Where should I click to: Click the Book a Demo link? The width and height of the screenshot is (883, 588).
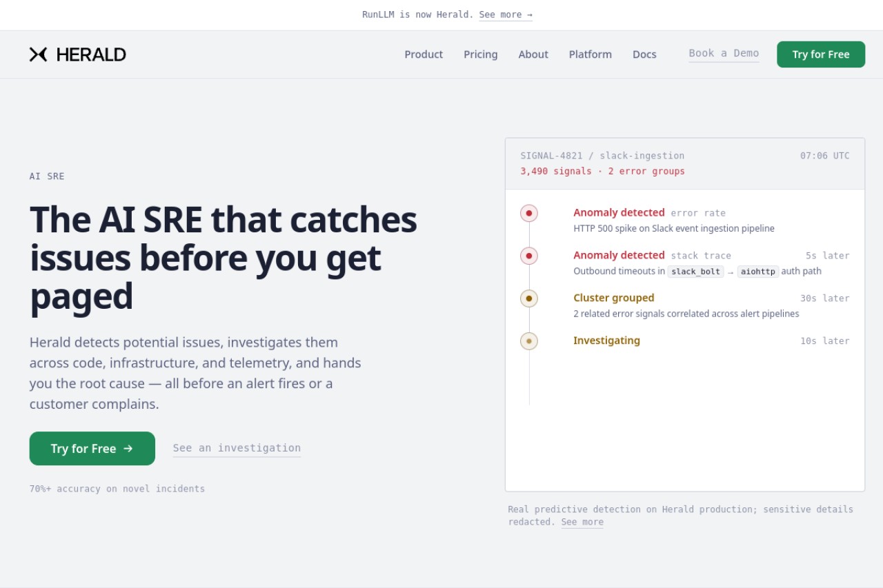coord(724,54)
